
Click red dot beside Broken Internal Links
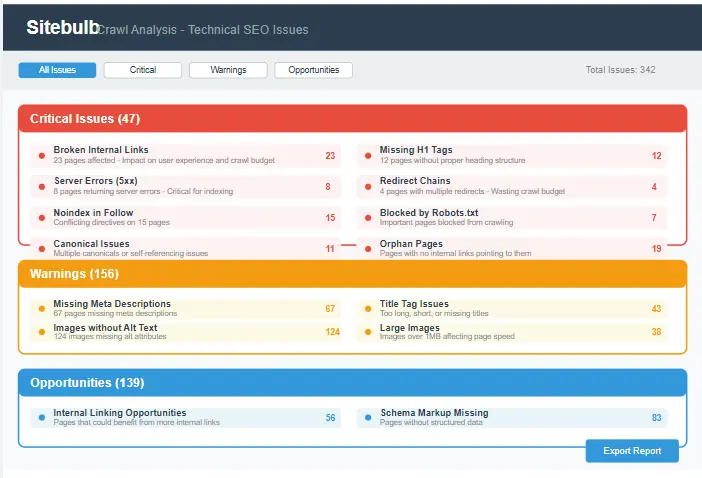point(41,156)
